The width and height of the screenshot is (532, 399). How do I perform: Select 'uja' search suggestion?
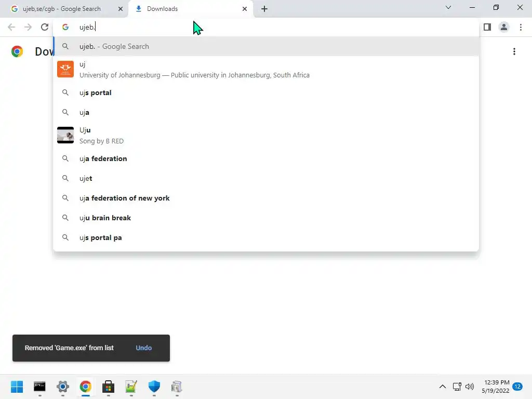point(267,112)
